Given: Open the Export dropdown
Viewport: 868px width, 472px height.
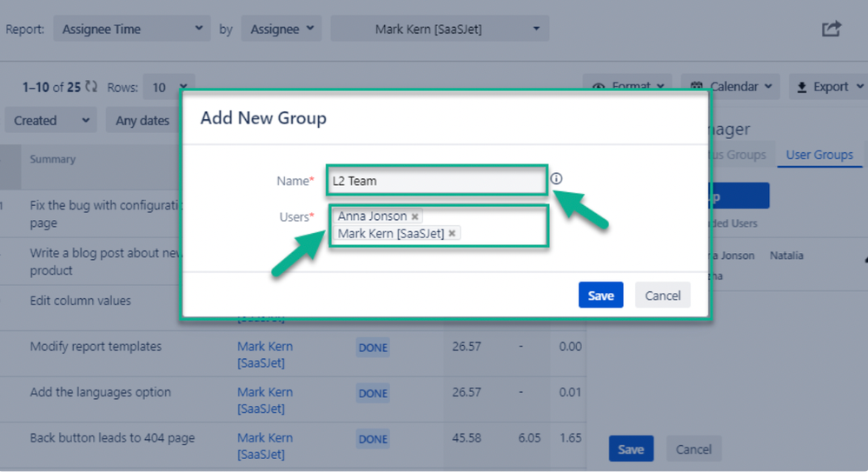Looking at the screenshot, I should (x=830, y=86).
